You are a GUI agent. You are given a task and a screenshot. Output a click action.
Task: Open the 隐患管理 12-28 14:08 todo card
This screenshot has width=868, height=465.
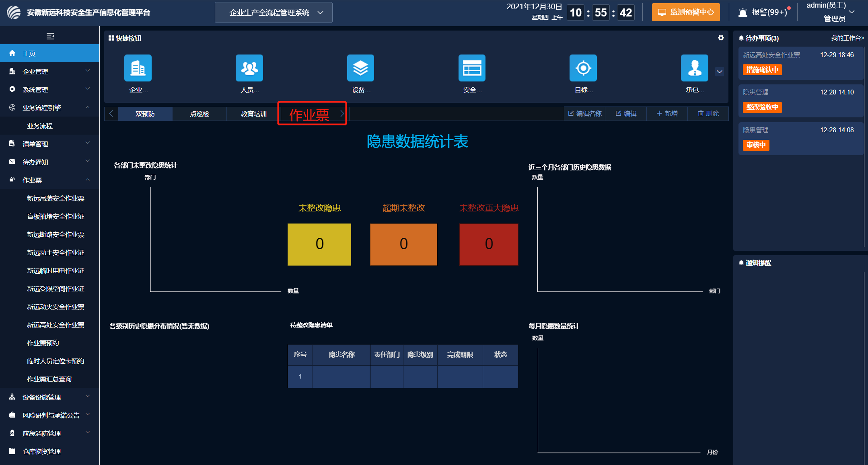pyautogui.click(x=800, y=139)
